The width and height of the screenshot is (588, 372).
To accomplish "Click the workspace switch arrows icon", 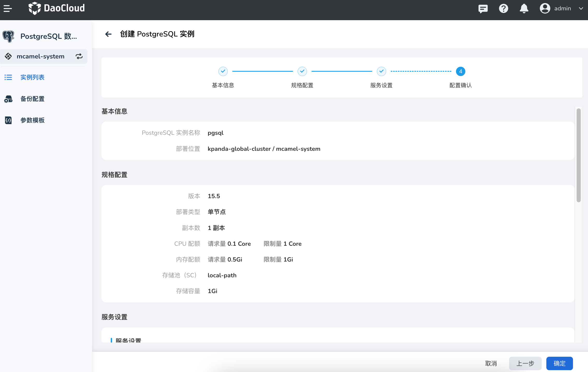I will pyautogui.click(x=79, y=56).
